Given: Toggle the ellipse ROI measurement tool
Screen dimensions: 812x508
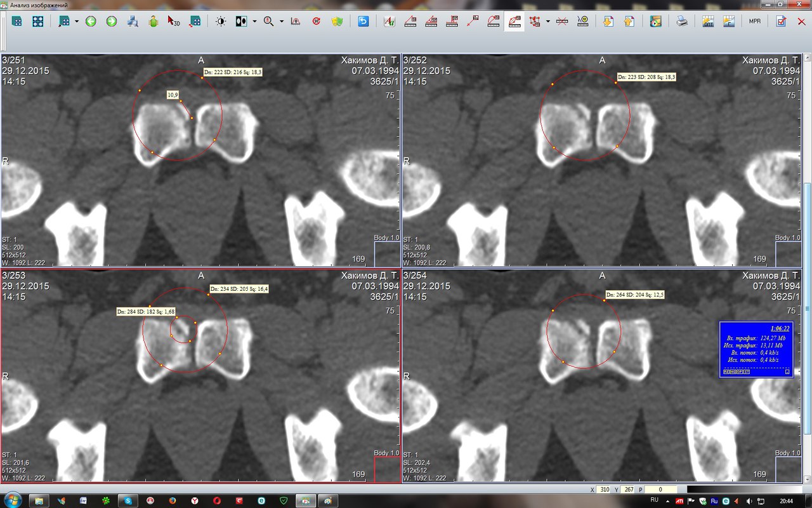Looking at the screenshot, I should click(514, 21).
